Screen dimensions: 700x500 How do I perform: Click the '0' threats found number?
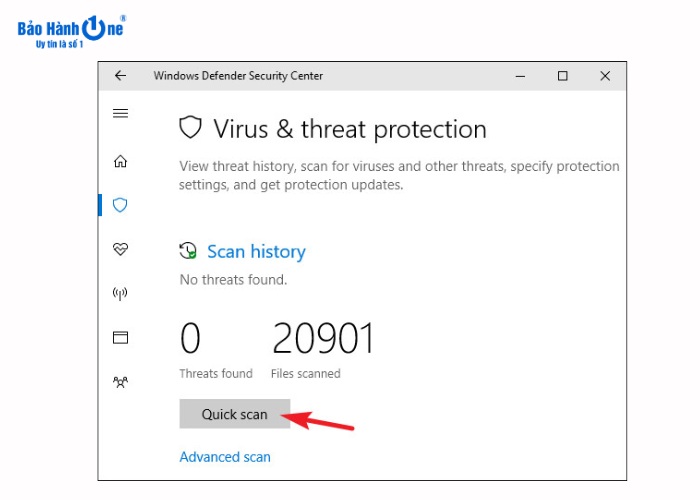pyautogui.click(x=190, y=338)
